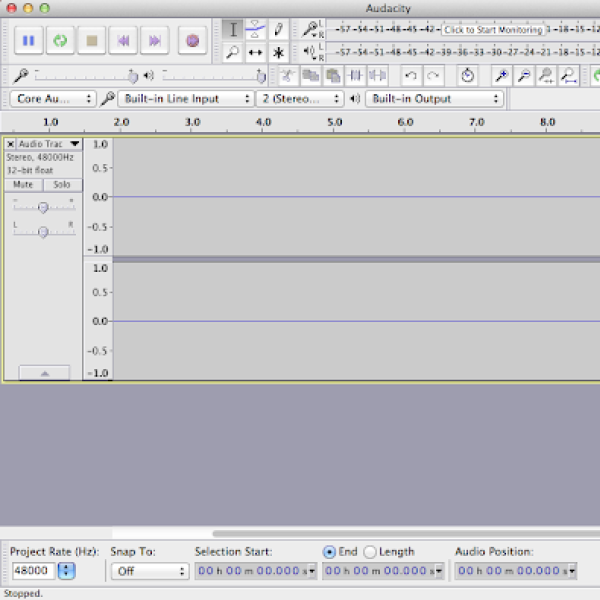Click the Audio Position time field
Screen dimensions: 600x600
(511, 571)
